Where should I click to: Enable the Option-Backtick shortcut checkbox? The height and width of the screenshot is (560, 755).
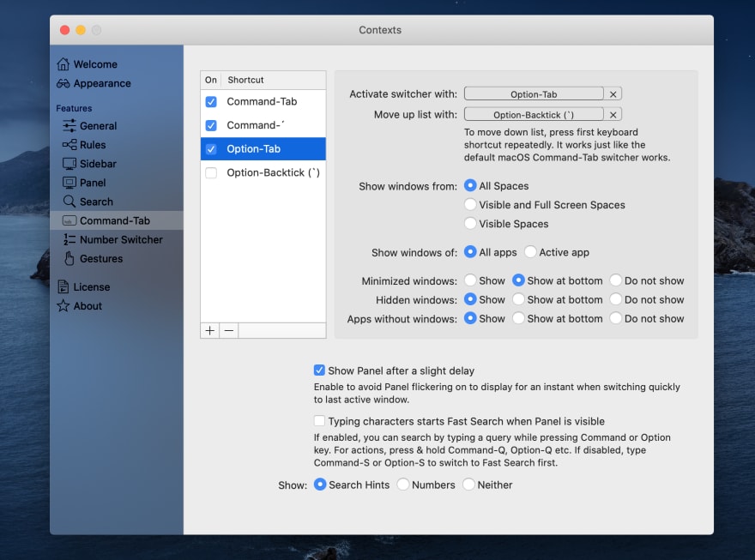(x=211, y=172)
